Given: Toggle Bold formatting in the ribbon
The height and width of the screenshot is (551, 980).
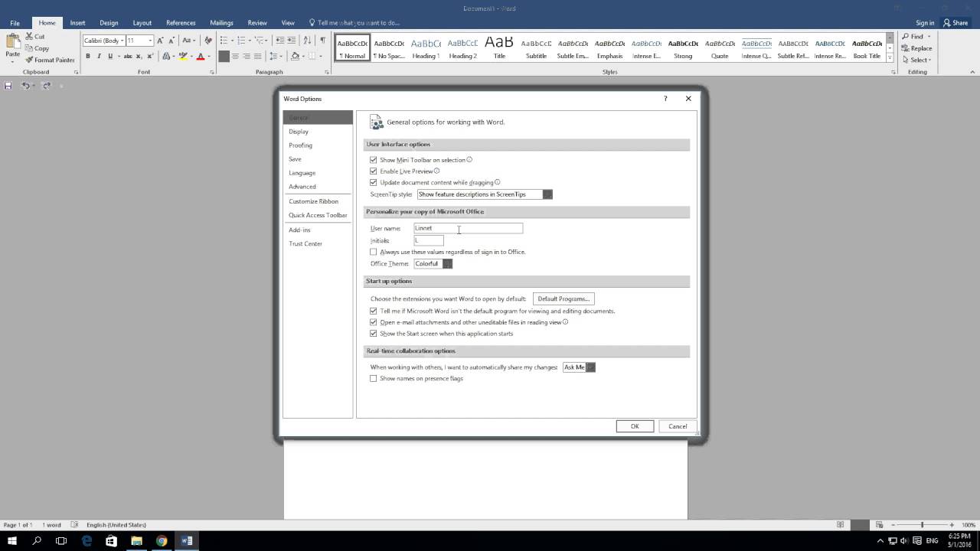Looking at the screenshot, I should tap(88, 56).
